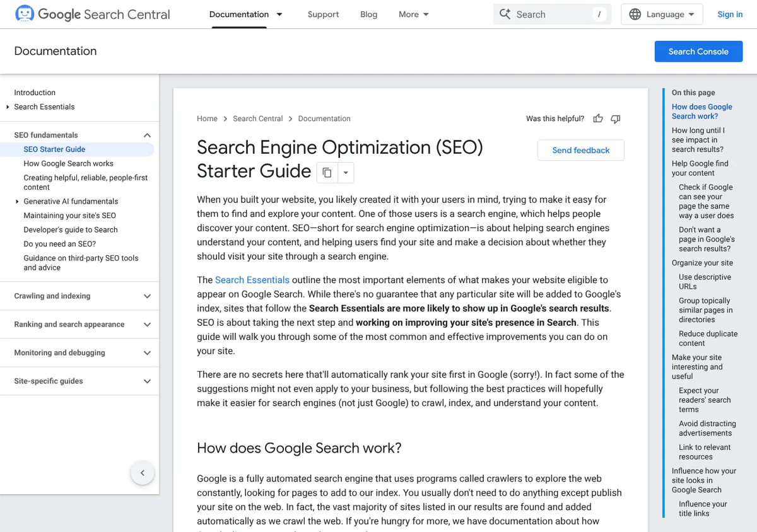
Task: Jump to Group topically similar pages
Action: pos(706,310)
